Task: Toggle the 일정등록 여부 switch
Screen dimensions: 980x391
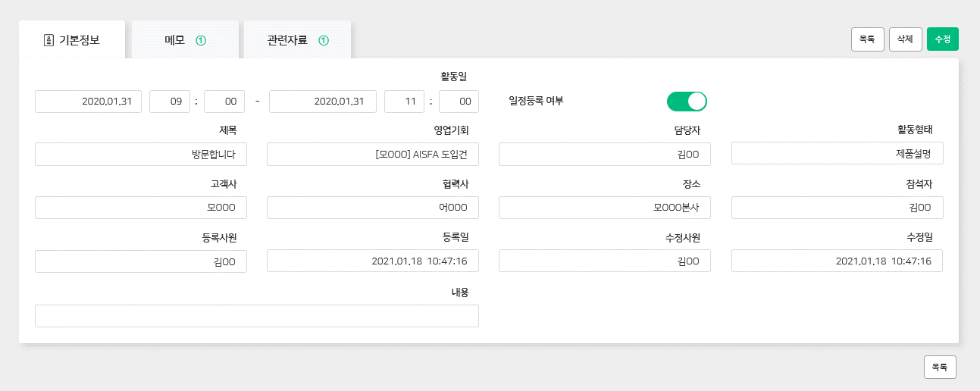Action: (687, 101)
